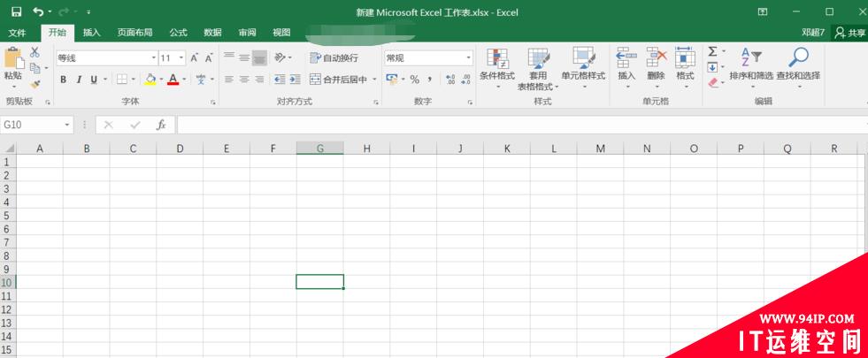Click 查找和选择 find and select
This screenshot has width=868, height=358.
[x=798, y=68]
